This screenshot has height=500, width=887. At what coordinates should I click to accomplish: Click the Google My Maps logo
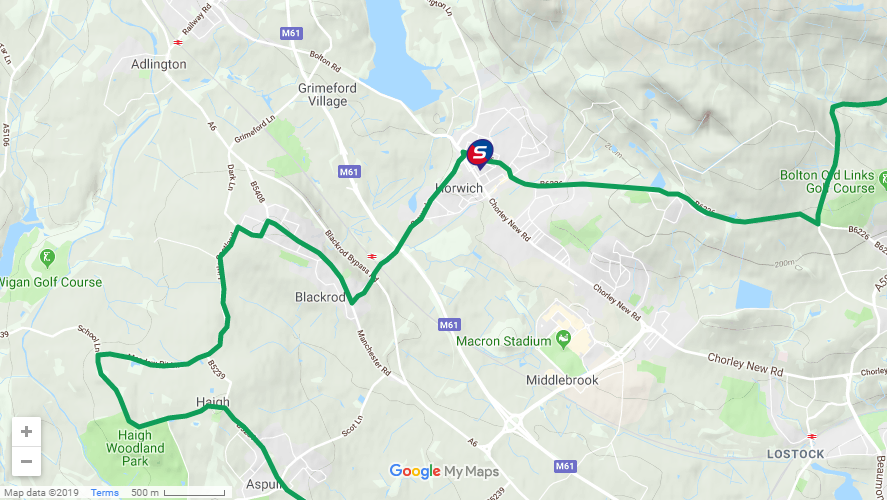pyautogui.click(x=444, y=471)
